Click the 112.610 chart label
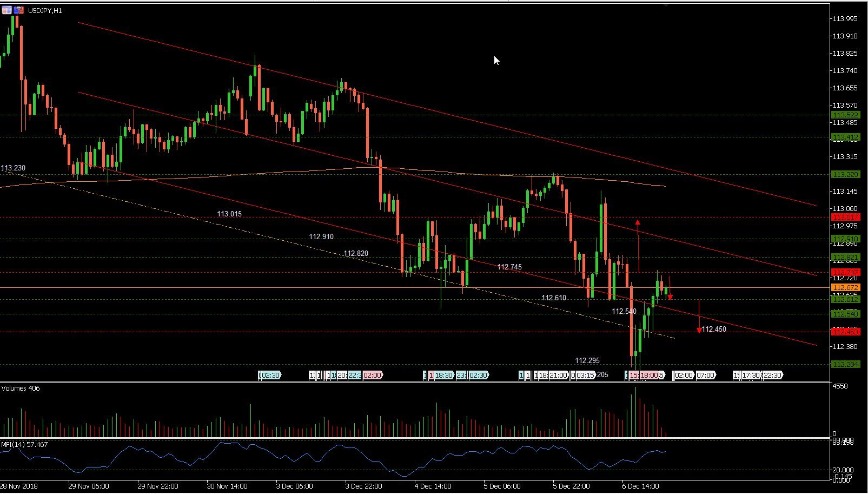 (554, 298)
